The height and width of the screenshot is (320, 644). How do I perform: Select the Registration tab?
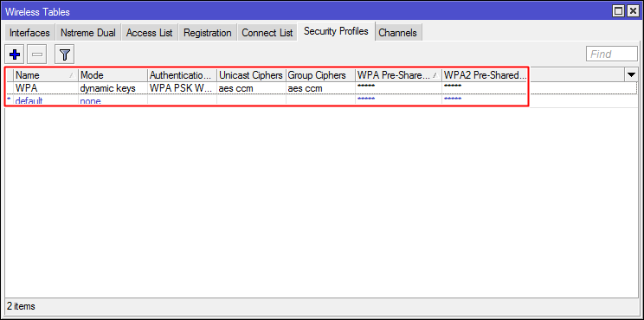tap(208, 33)
